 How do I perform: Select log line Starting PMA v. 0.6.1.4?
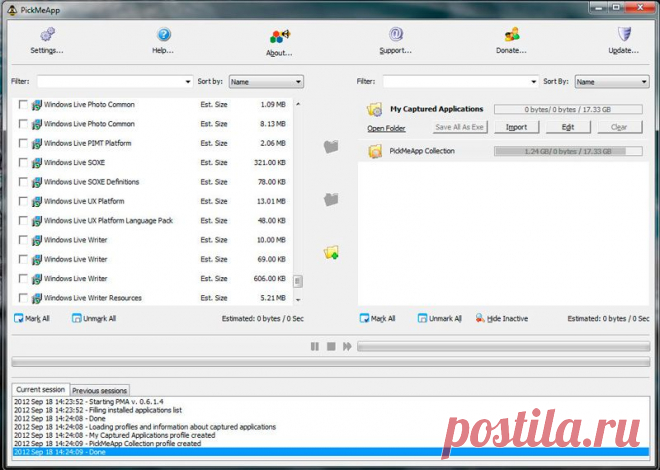coord(331,402)
